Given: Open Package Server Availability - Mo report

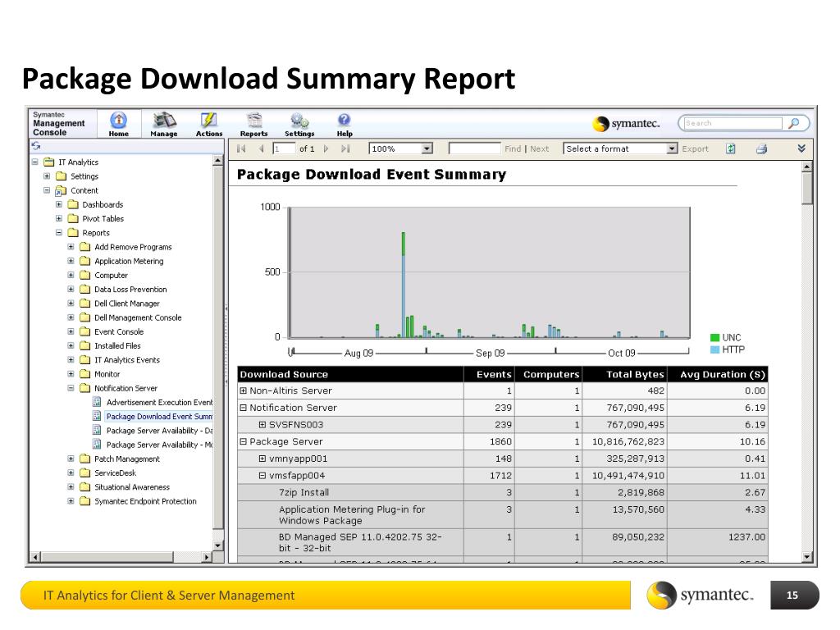Looking at the screenshot, I should (x=159, y=445).
